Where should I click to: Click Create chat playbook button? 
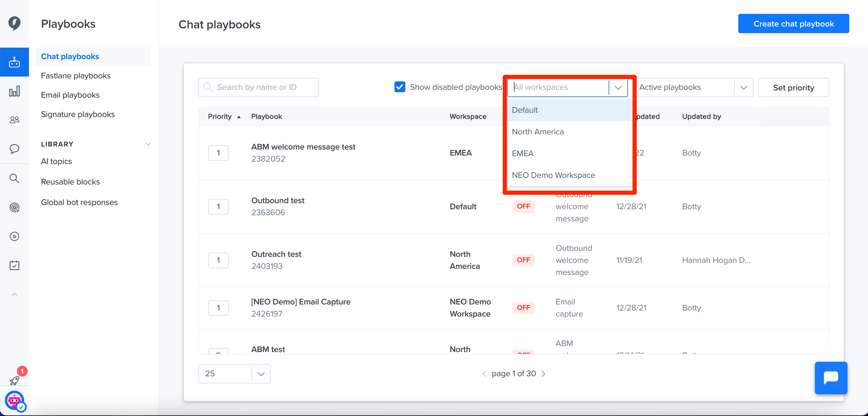pyautogui.click(x=794, y=24)
